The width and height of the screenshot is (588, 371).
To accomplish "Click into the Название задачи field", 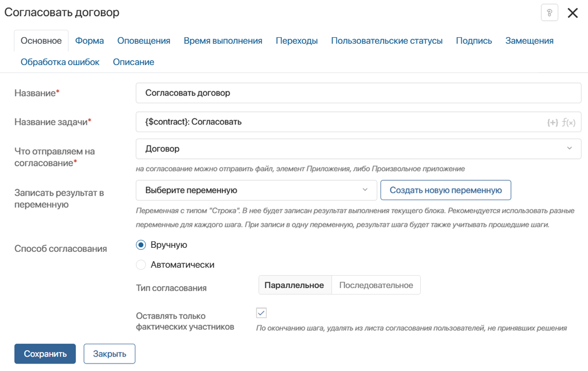I will coord(358,122).
